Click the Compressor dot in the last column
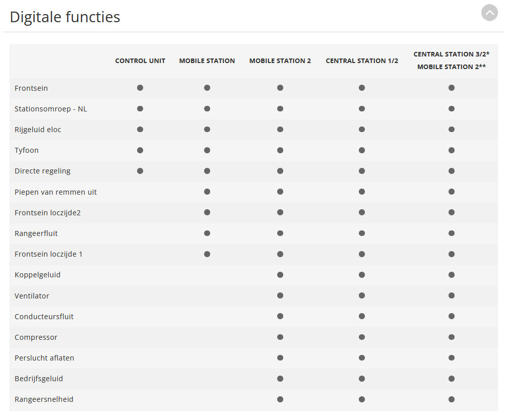The height and width of the screenshot is (420, 506). pos(452,337)
